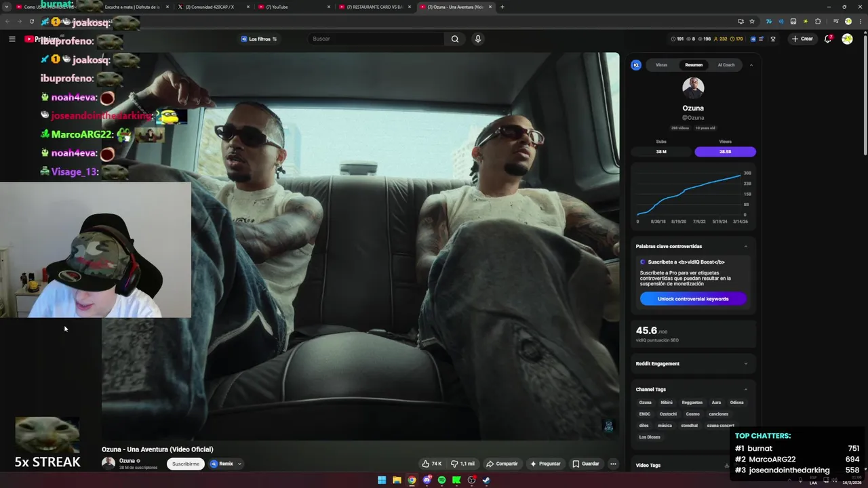Collapse Palabras clave controvertidas section
The height and width of the screenshot is (488, 868).
746,246
